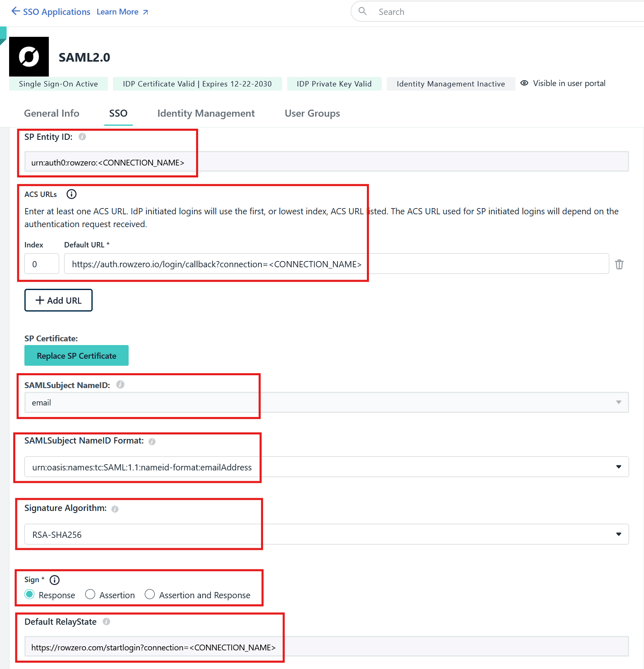Click the back arrow beside SSO Applications
The width and height of the screenshot is (644, 669).
(15, 11)
